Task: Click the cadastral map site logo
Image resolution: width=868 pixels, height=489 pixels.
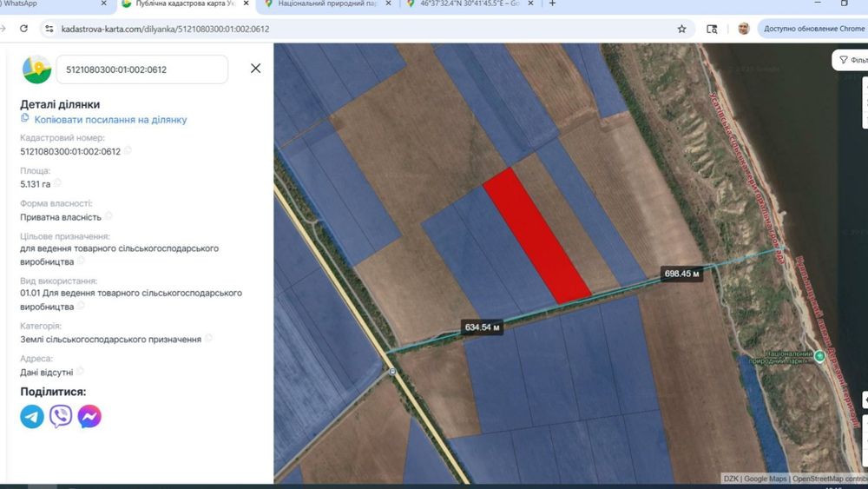Action: [36, 69]
